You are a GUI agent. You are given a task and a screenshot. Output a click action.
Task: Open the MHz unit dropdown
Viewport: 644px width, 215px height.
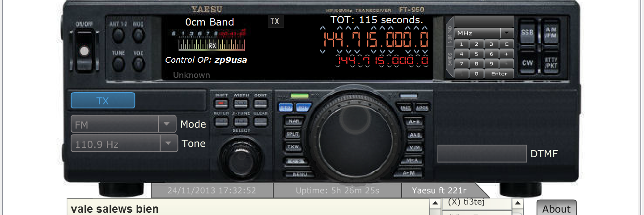coord(484,33)
